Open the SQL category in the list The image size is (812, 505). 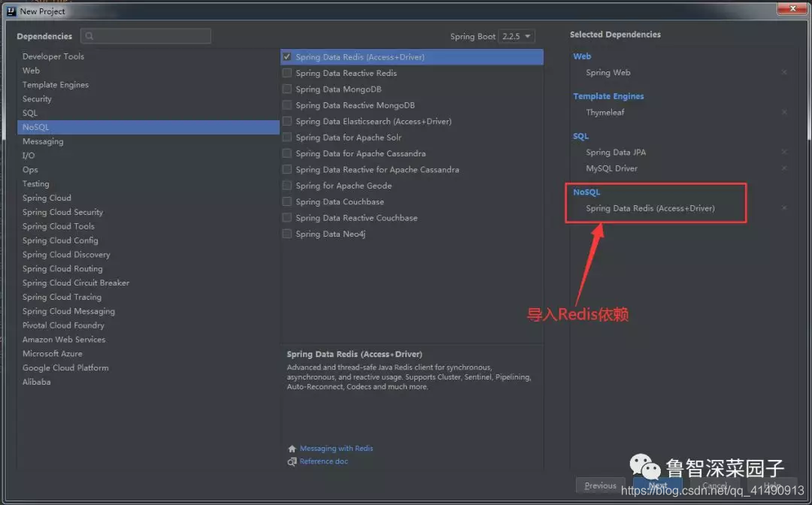tap(148, 113)
